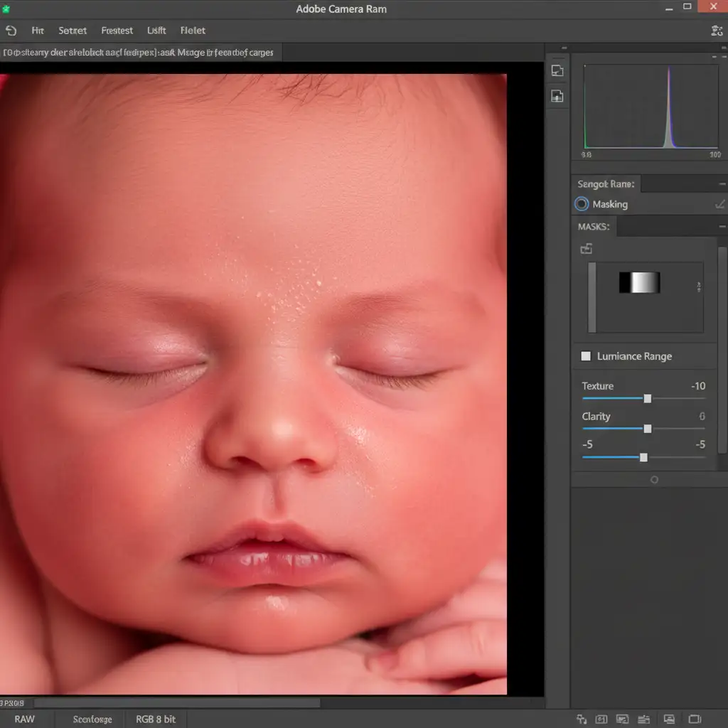Click the second icon in the vertical tool strip
This screenshot has height=728, width=728.
tap(557, 97)
